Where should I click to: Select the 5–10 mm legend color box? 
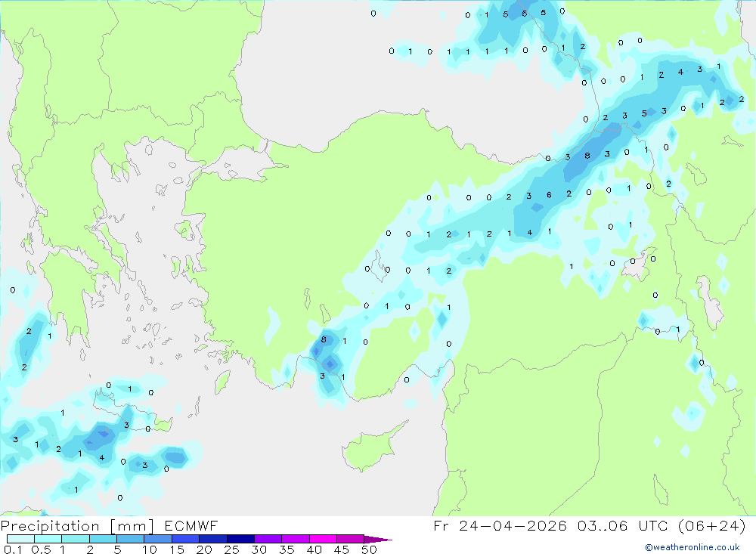pos(131,539)
